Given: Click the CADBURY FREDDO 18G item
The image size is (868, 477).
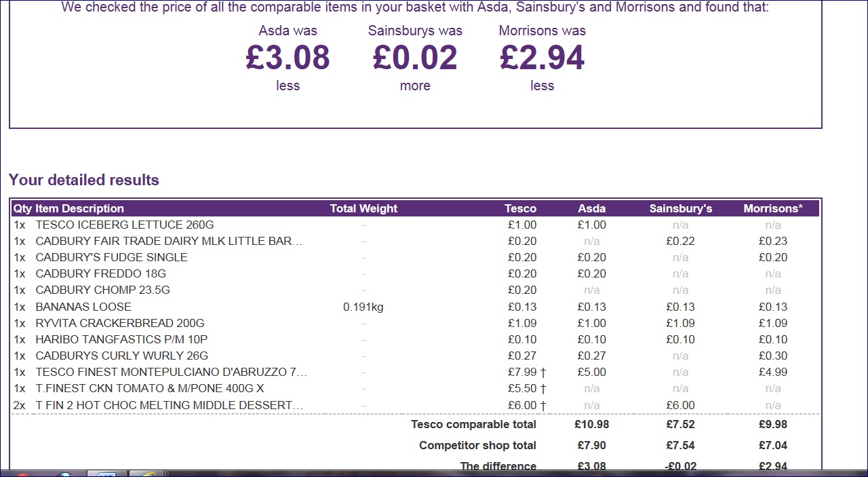Looking at the screenshot, I should (100, 273).
